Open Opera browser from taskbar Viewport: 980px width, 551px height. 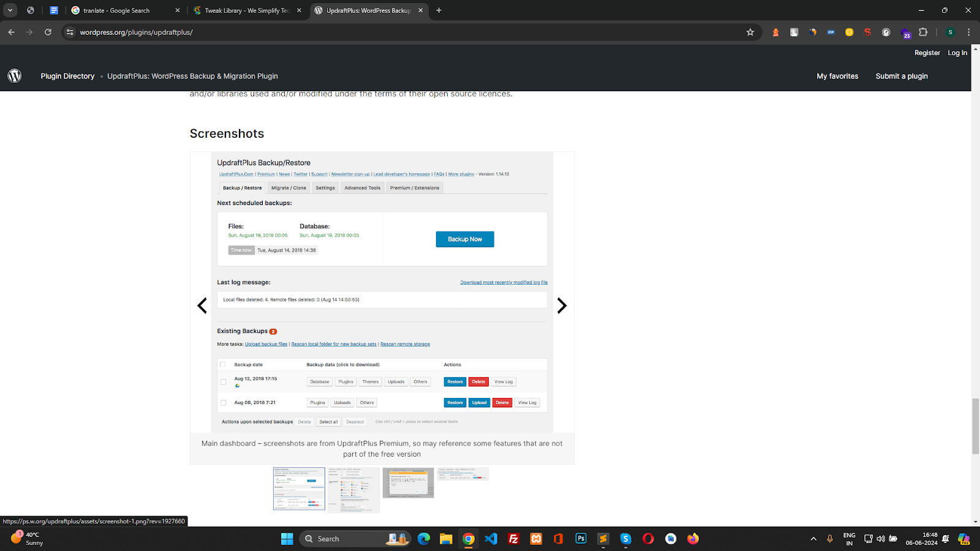[648, 539]
